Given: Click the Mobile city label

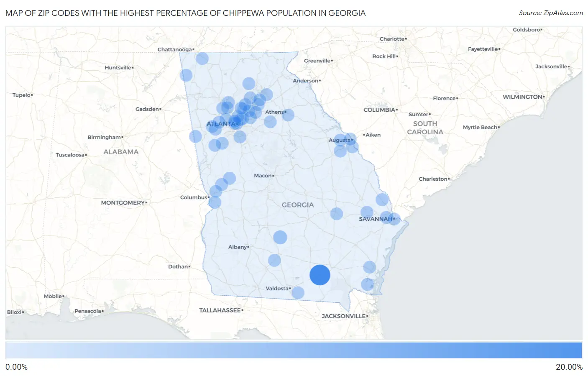Looking at the screenshot, I should 53,296.
